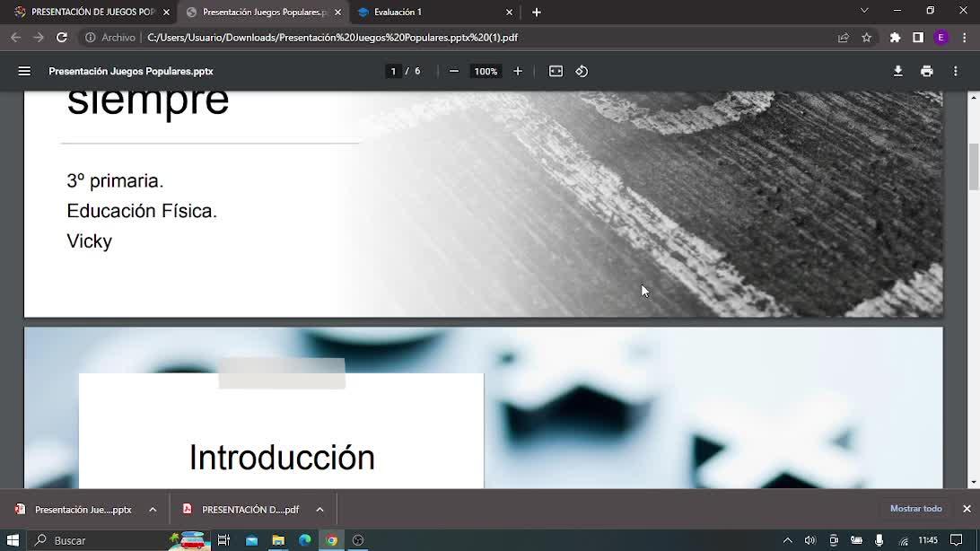Click the 100% zoom level field
980x551 pixels.
pyautogui.click(x=486, y=71)
